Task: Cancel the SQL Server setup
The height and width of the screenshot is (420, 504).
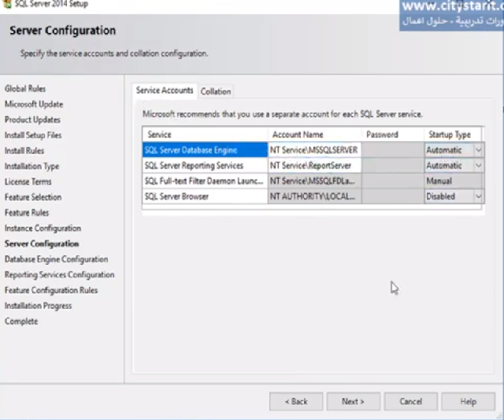Action: (x=410, y=401)
